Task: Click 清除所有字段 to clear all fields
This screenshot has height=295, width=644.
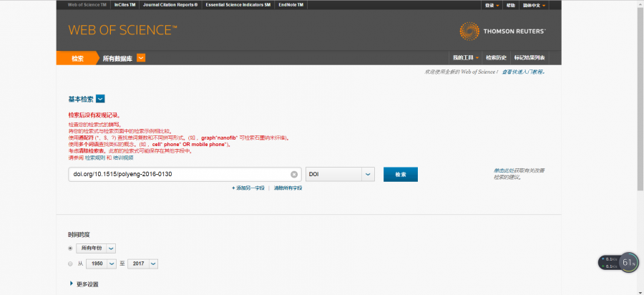Action: click(288, 188)
